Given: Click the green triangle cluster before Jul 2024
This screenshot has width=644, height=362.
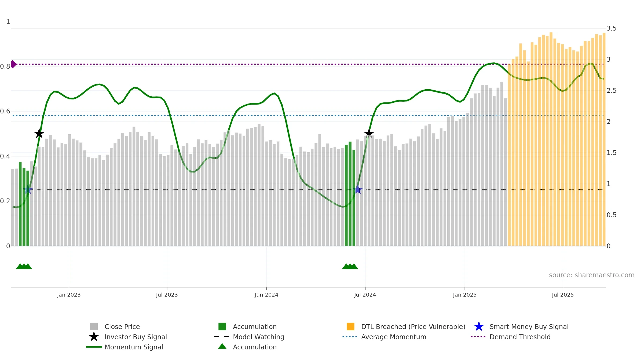Looking at the screenshot, I should [x=350, y=266].
